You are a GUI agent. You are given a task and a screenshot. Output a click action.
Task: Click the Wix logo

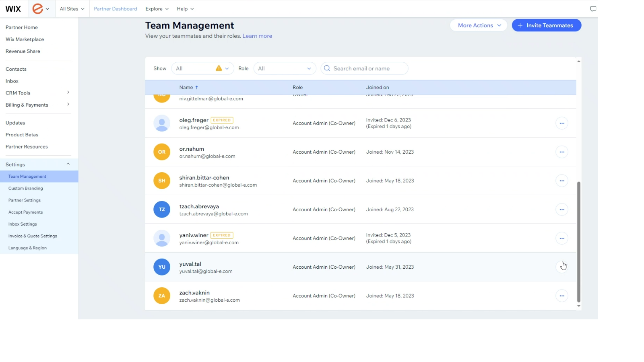click(13, 9)
